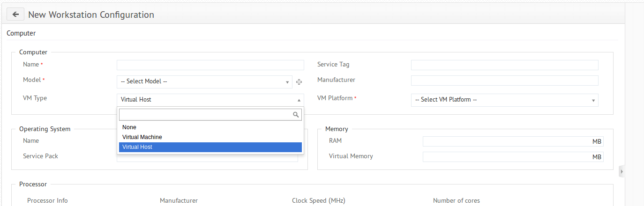The height and width of the screenshot is (206, 644).
Task: Click the back arrow button
Action: [x=15, y=15]
